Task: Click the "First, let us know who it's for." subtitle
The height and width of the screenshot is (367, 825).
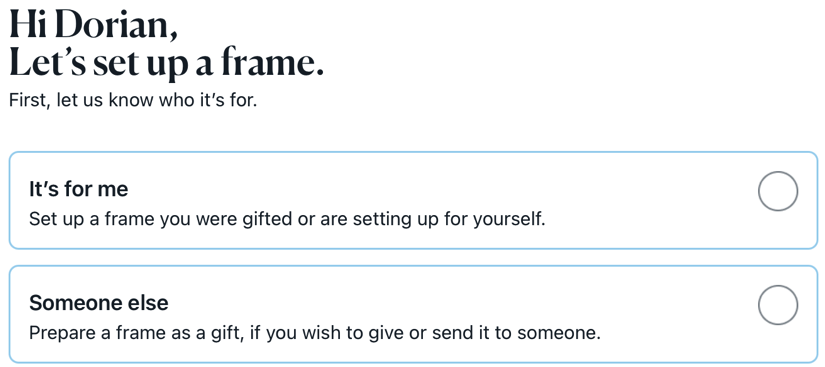Action: click(133, 100)
